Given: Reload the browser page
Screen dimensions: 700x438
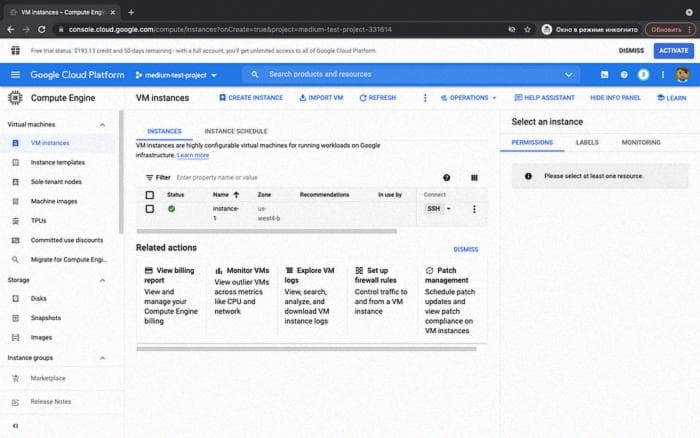Looking at the screenshot, I should [x=42, y=29].
